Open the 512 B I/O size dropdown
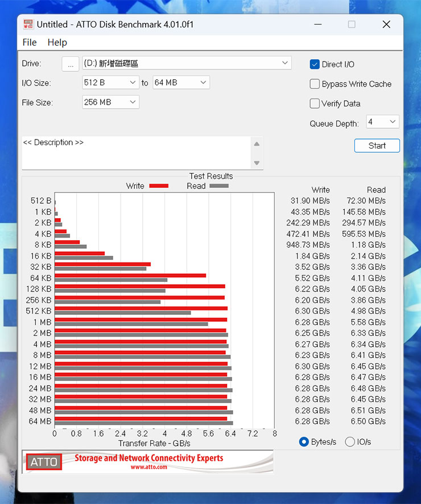The image size is (421, 504). point(110,83)
